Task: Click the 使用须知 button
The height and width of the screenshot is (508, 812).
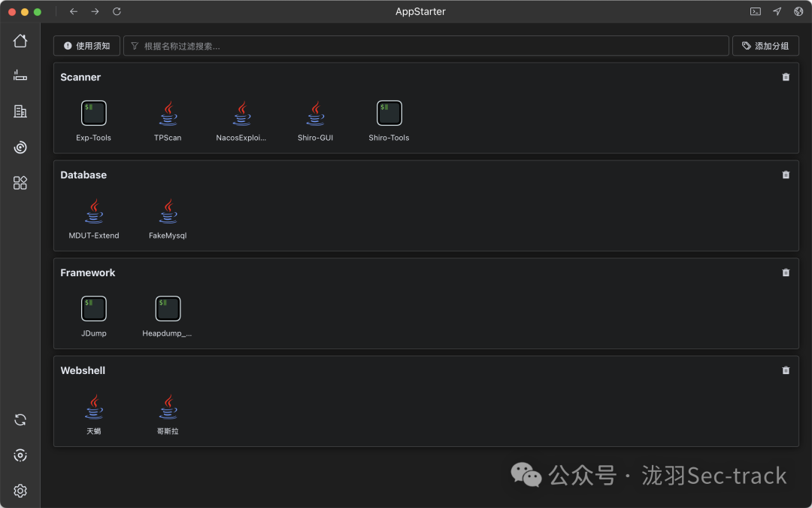Action: pyautogui.click(x=86, y=46)
